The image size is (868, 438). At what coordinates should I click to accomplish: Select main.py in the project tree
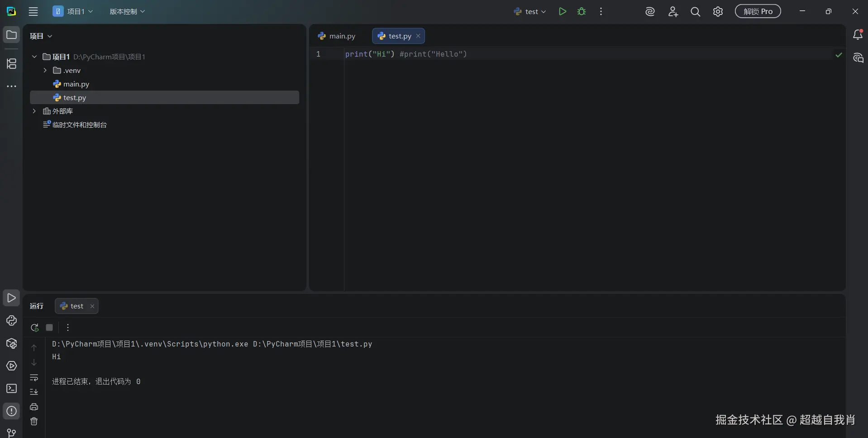coord(164,84)
